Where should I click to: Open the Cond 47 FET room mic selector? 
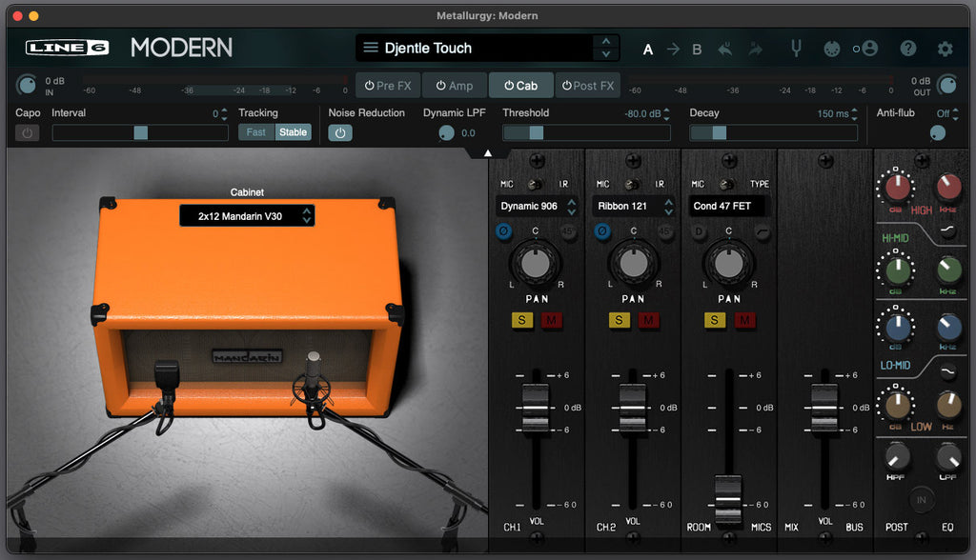click(727, 206)
